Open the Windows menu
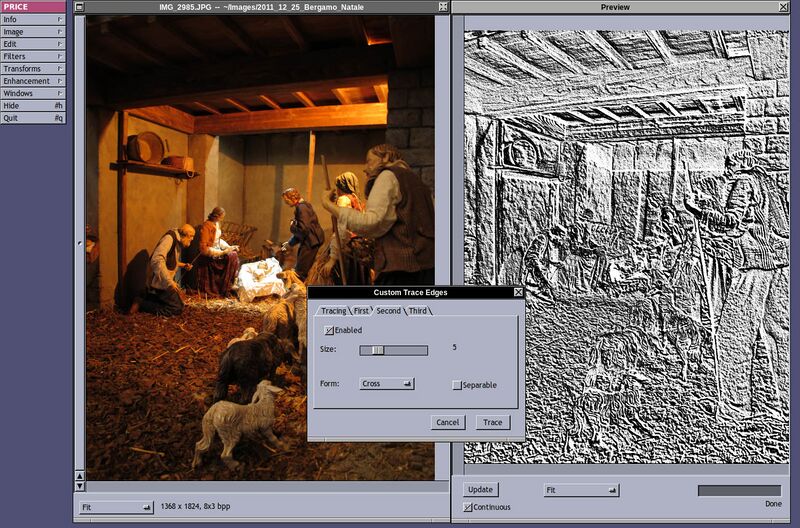The height and width of the screenshot is (528, 800). pyautogui.click(x=33, y=93)
